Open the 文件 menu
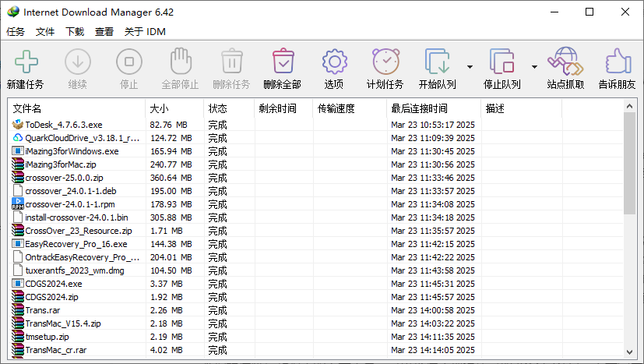This screenshot has width=644, height=364. tap(45, 32)
